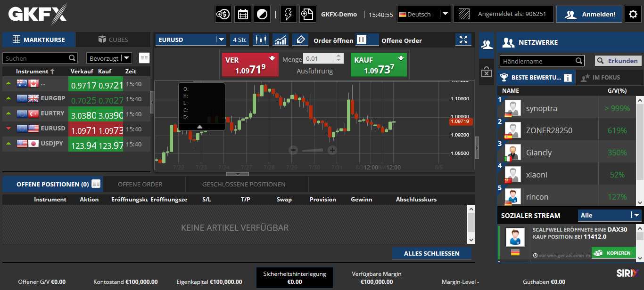
Task: Expand the chart to fullscreen
Action: click(463, 40)
